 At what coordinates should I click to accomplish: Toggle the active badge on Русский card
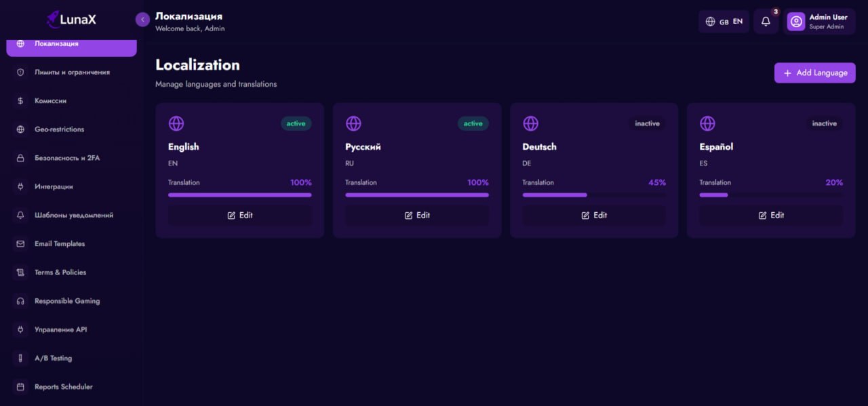[473, 123]
